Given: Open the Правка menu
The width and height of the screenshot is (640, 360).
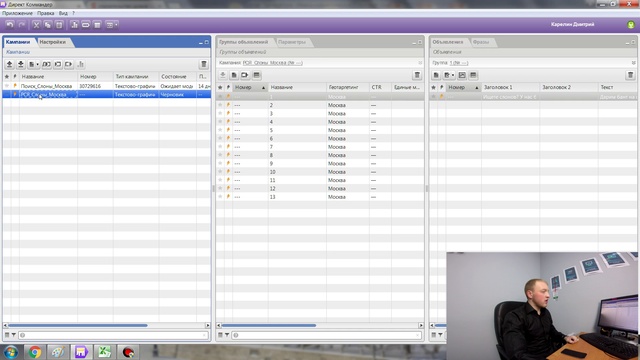Looking at the screenshot, I should pyautogui.click(x=46, y=13).
